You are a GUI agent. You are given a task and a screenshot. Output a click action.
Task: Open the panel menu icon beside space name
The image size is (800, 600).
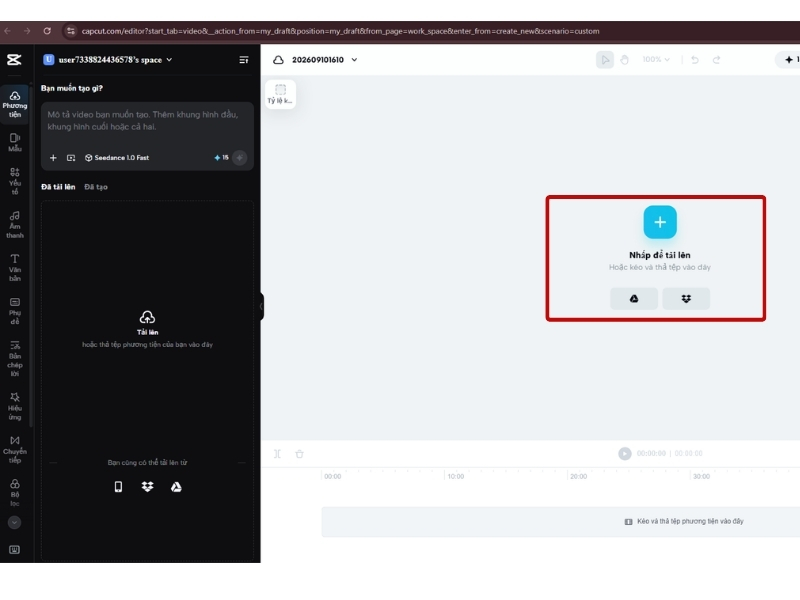pos(244,60)
